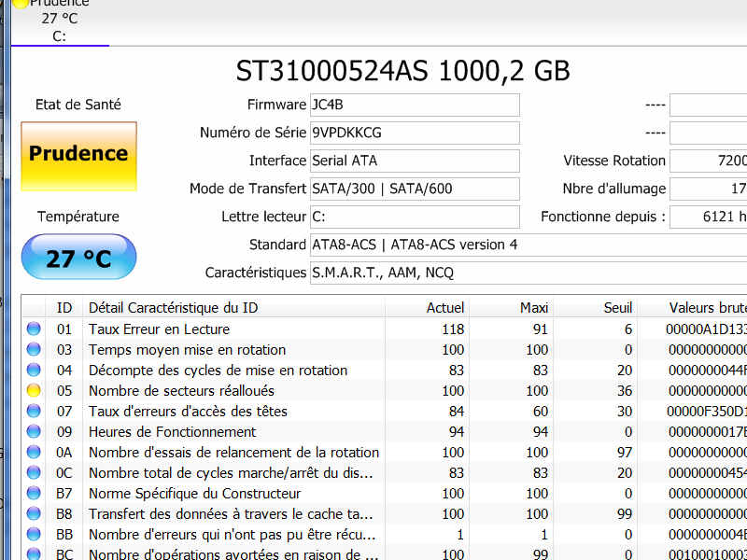The image size is (747, 560).
Task: Click the blue indicator for attribute B8
Action: [x=34, y=513]
